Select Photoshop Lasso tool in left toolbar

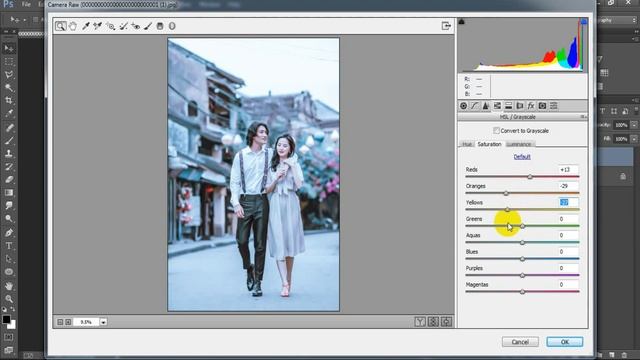(x=9, y=75)
